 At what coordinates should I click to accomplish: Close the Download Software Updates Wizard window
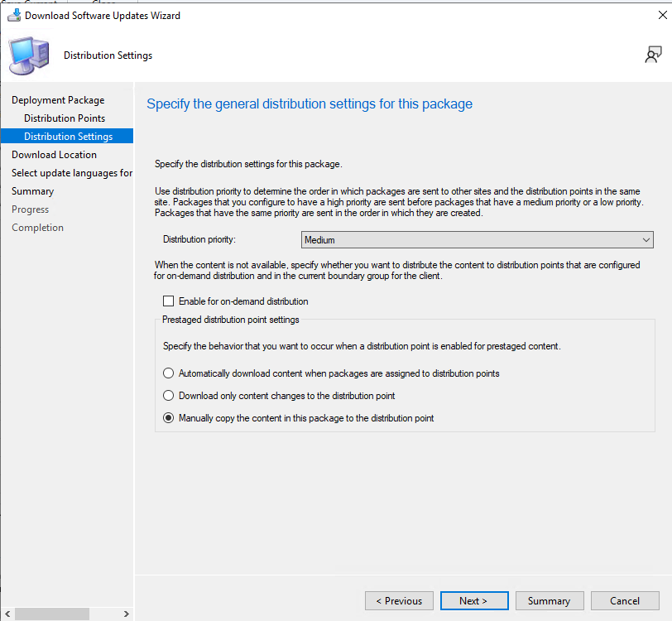[663, 15]
